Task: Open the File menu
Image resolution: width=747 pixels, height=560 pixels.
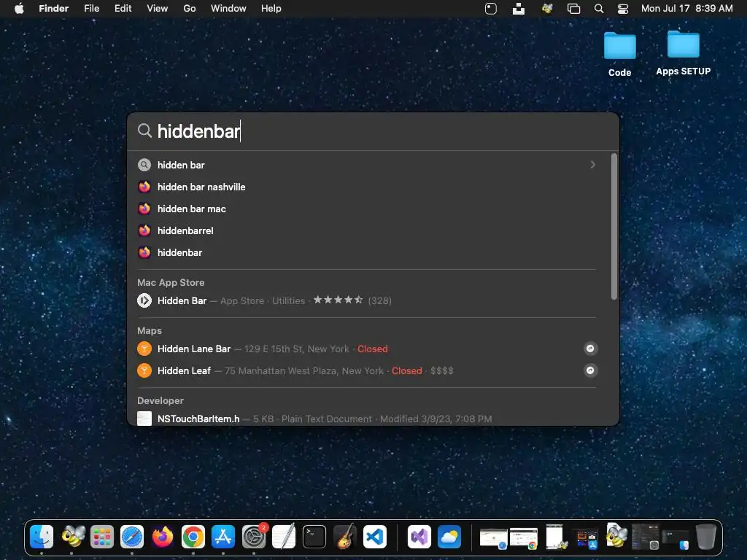Action: tap(91, 9)
